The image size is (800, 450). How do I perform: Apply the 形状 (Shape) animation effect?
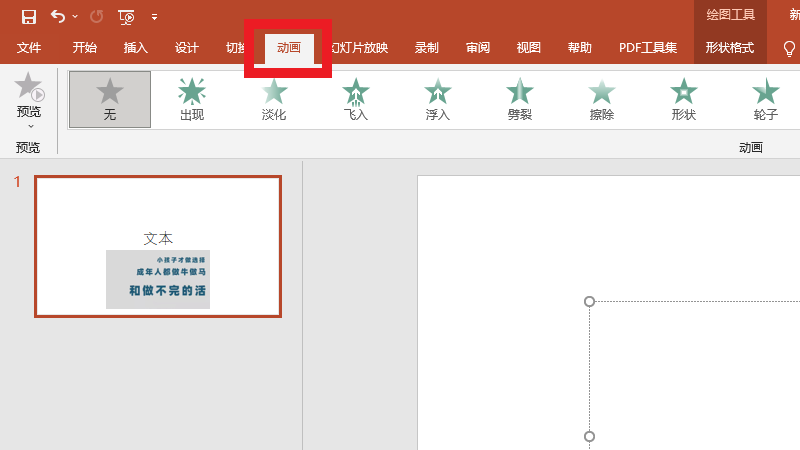[684, 99]
